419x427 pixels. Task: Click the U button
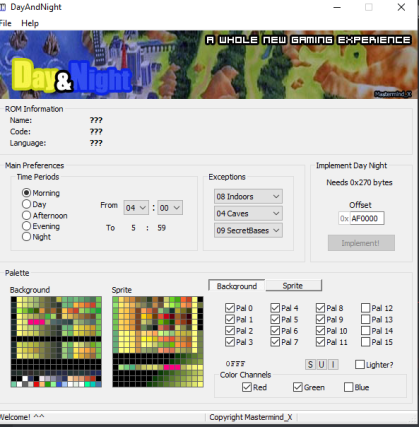[321, 364]
